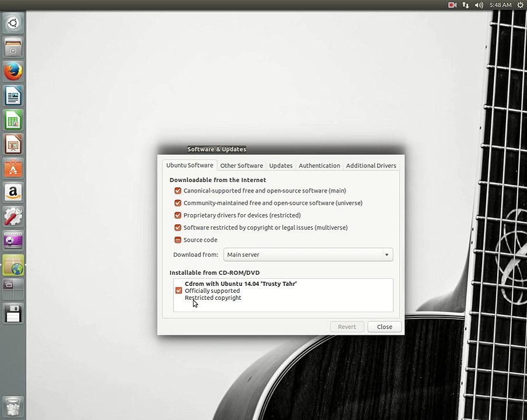The image size is (527, 420).
Task: Open the Trash
Action: (x=13, y=406)
